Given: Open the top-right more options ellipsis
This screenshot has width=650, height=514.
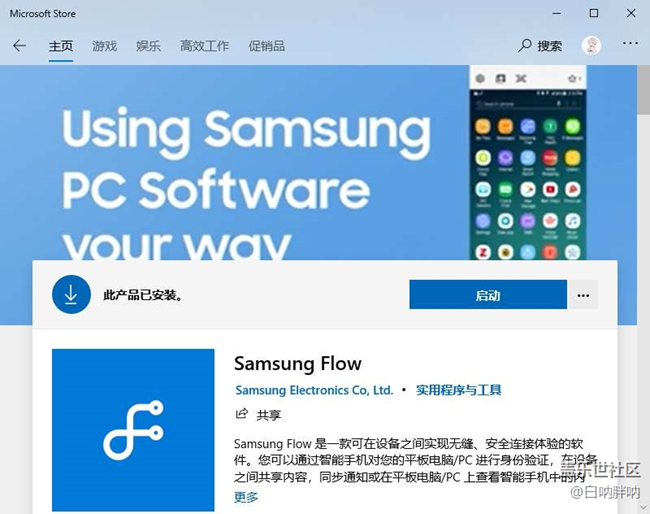Looking at the screenshot, I should [x=630, y=43].
